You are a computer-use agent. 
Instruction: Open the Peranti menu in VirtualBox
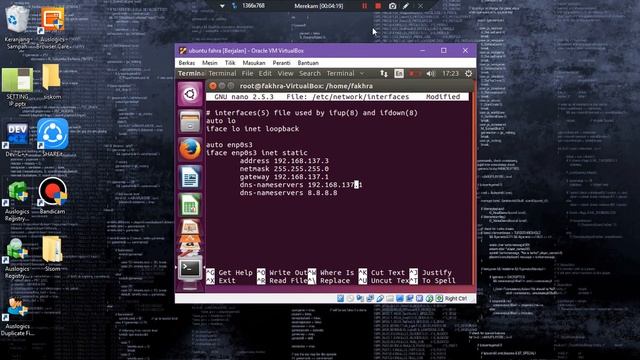pyautogui.click(x=282, y=63)
